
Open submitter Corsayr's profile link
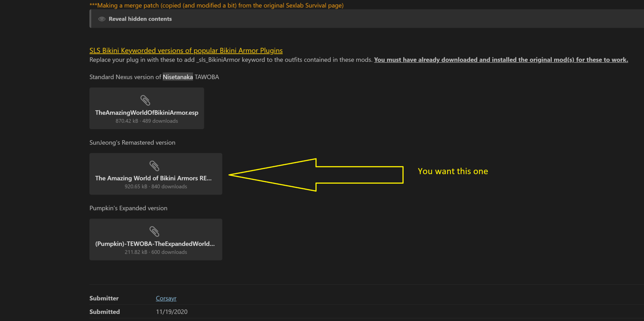coord(166,298)
